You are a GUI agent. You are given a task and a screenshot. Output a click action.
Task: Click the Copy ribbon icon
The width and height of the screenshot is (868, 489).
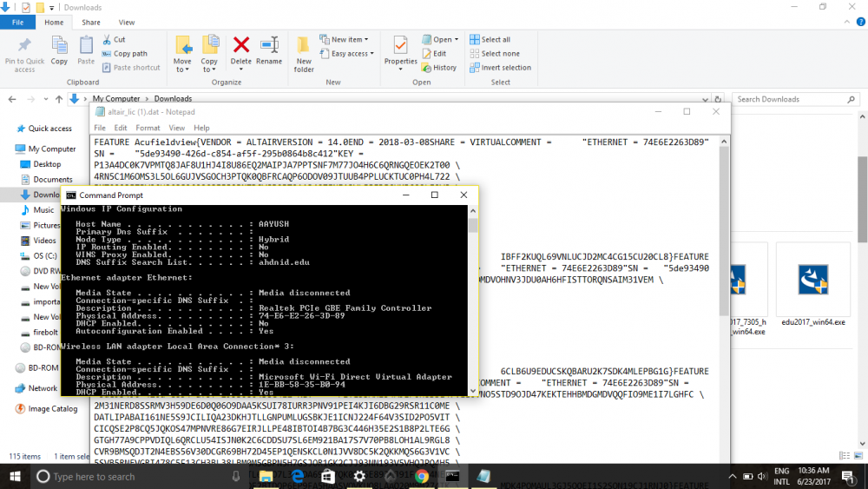pyautogui.click(x=59, y=50)
